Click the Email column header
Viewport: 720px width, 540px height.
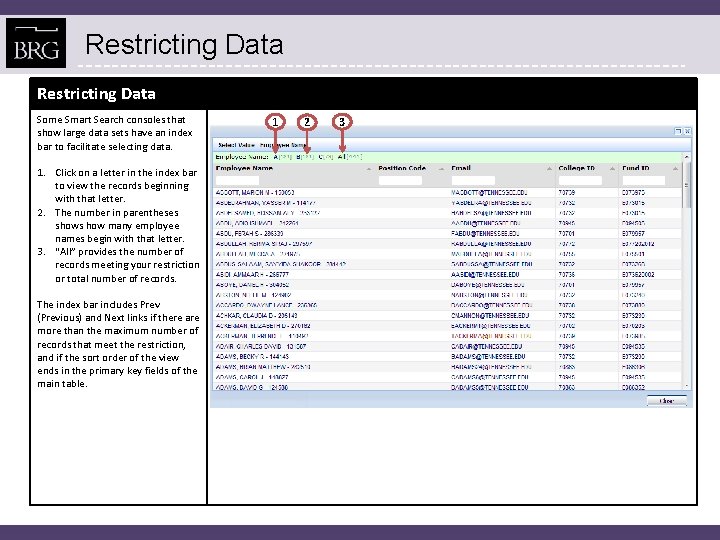coord(461,169)
